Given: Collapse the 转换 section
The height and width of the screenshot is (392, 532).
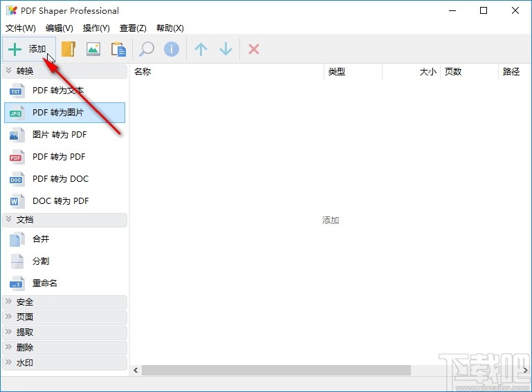Looking at the screenshot, I should pos(65,71).
